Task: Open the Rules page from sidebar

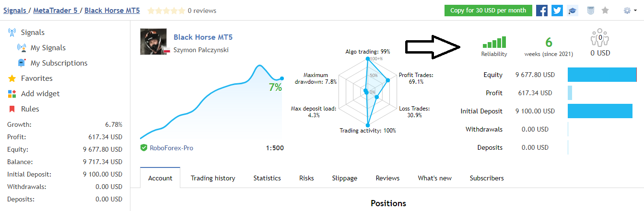Action: [30, 109]
